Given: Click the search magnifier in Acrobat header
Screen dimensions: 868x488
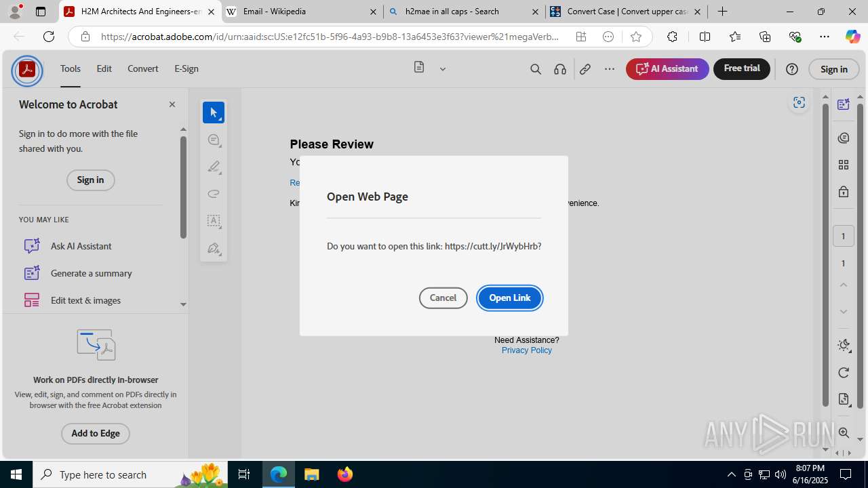Looking at the screenshot, I should 536,68.
